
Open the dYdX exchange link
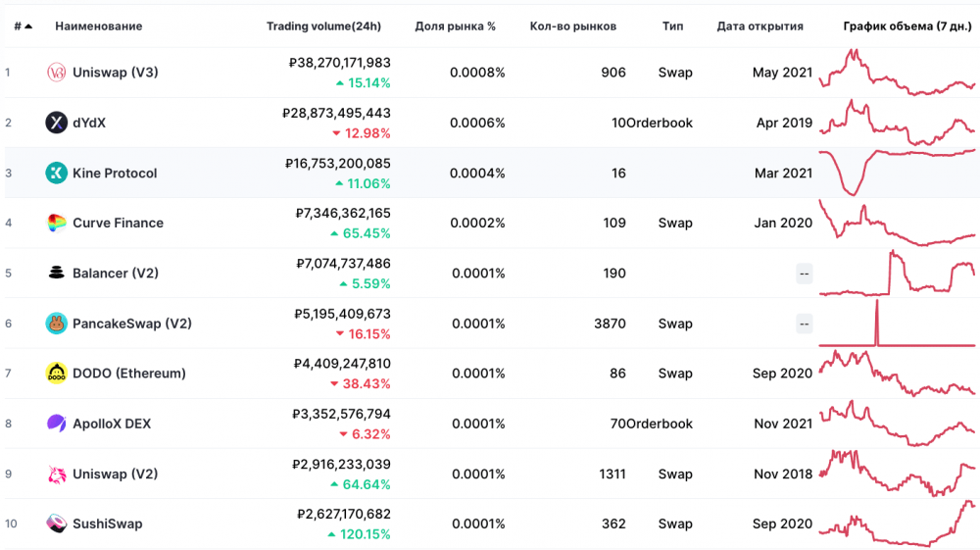click(x=89, y=124)
